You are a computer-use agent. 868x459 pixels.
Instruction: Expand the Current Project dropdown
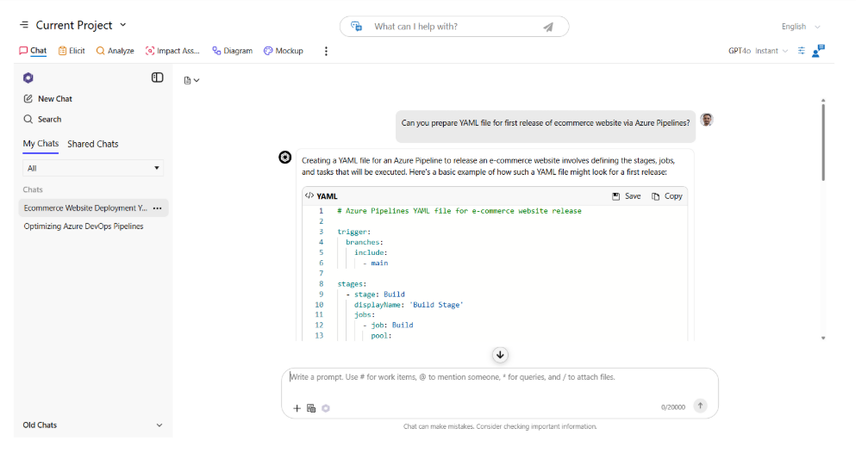click(x=123, y=25)
